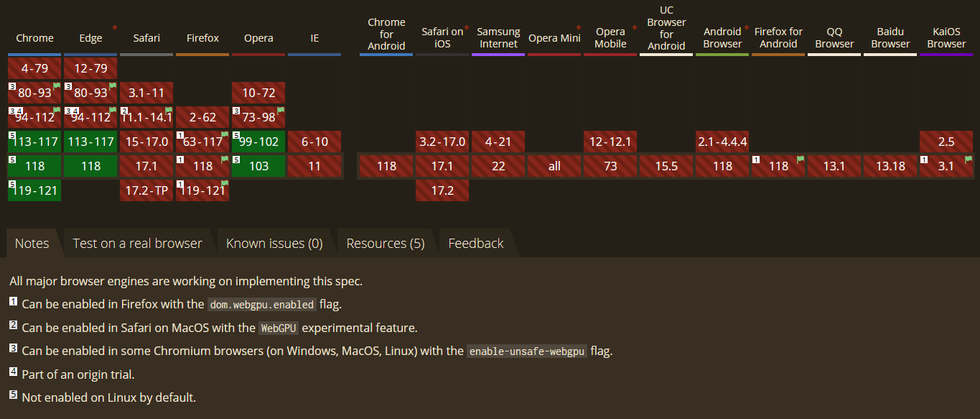Click Chrome 113-117 supported cell
Image resolution: width=980 pixels, height=419 pixels.
[x=34, y=142]
